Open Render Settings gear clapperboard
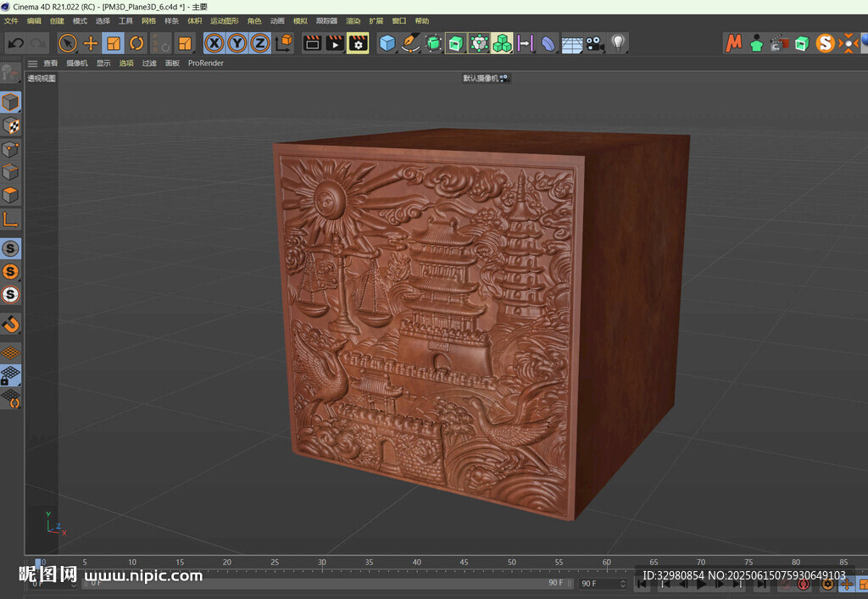868x599 pixels. click(x=359, y=43)
